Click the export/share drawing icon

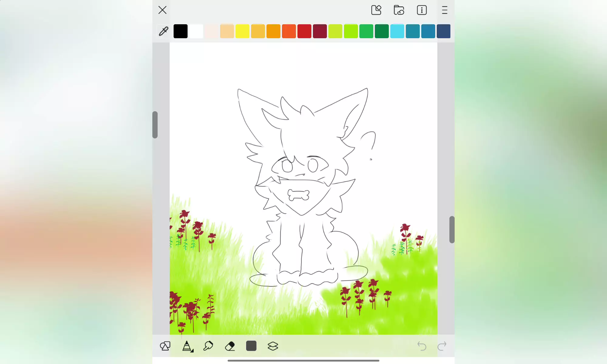pos(376,10)
